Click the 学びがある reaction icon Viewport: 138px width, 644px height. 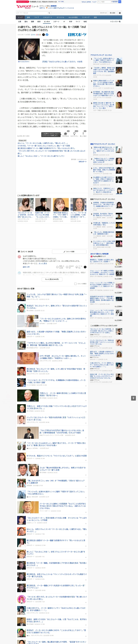point(66,134)
